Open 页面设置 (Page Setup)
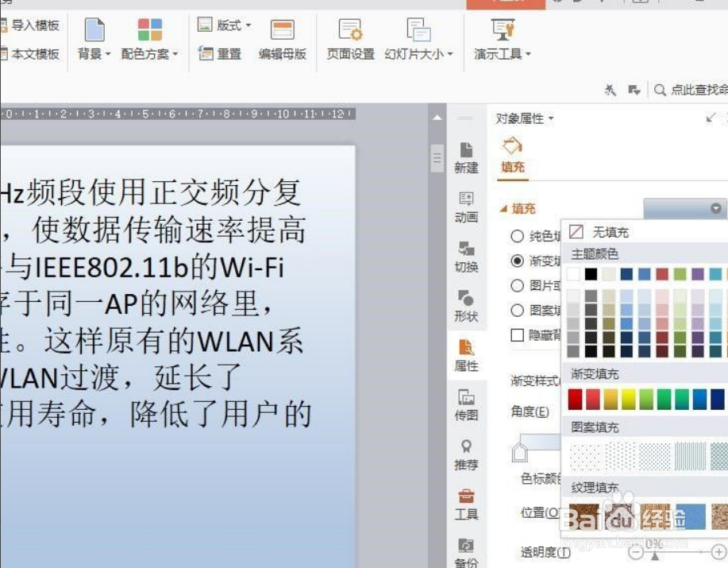 pyautogui.click(x=349, y=40)
